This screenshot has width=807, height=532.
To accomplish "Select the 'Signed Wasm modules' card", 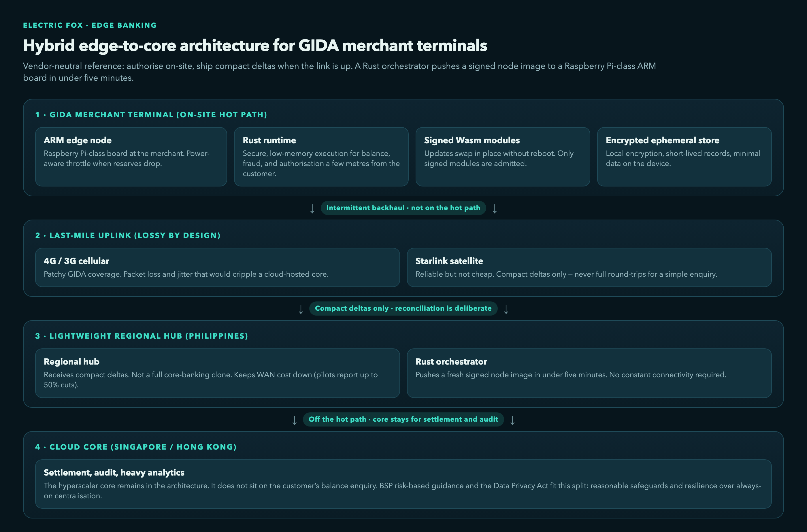I will (503, 157).
